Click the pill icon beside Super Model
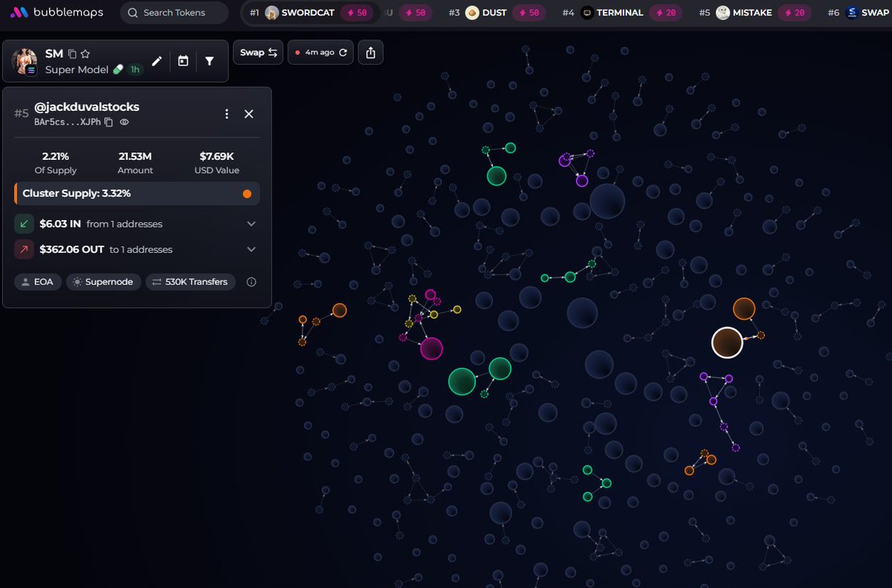The width and height of the screenshot is (892, 588). click(x=117, y=70)
